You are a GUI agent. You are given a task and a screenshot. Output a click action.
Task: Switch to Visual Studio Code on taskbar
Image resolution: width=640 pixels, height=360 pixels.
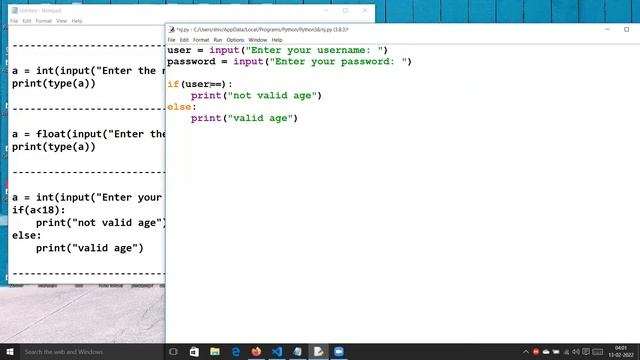(x=277, y=351)
